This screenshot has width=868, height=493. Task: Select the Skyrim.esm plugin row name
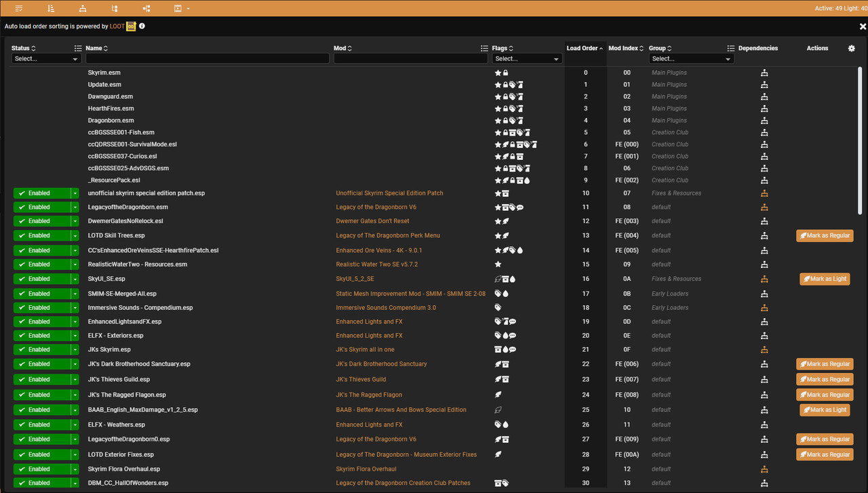coord(104,73)
